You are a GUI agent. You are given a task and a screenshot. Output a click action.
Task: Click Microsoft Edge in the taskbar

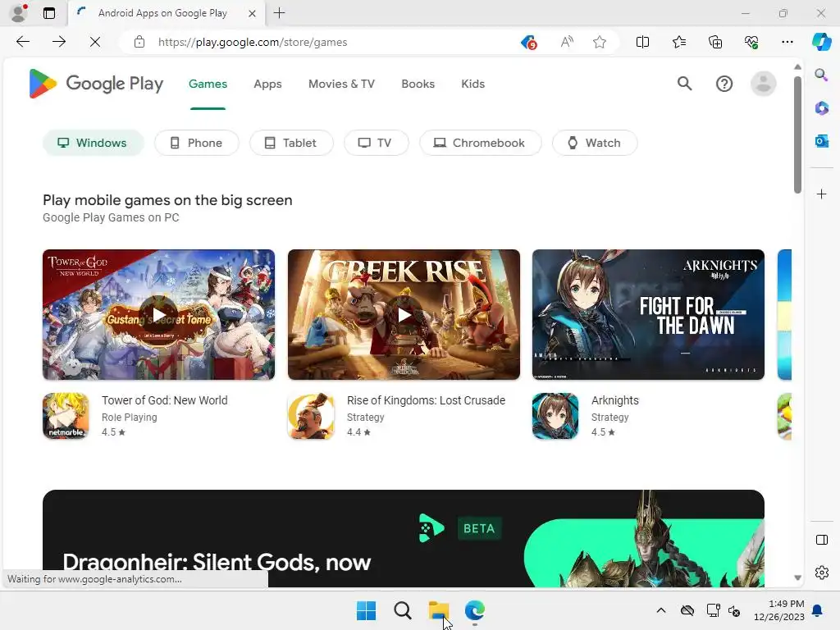(475, 610)
